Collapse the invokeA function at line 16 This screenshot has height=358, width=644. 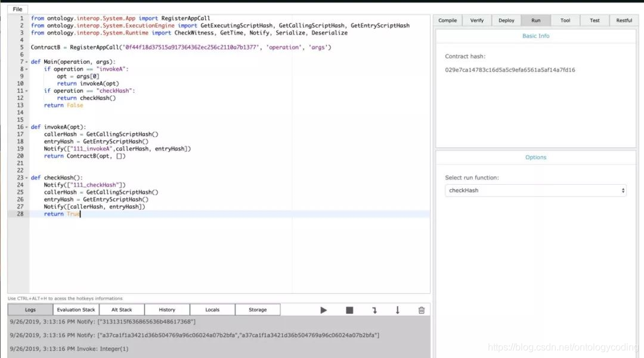(x=27, y=127)
